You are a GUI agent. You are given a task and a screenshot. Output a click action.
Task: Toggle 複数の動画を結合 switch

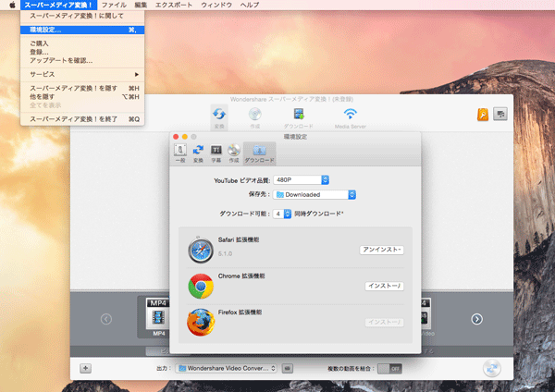pos(389,369)
